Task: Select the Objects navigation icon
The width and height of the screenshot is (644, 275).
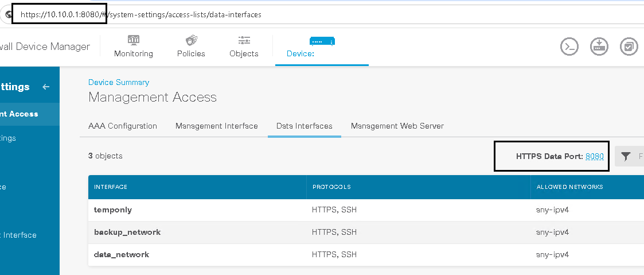Action: 244,40
